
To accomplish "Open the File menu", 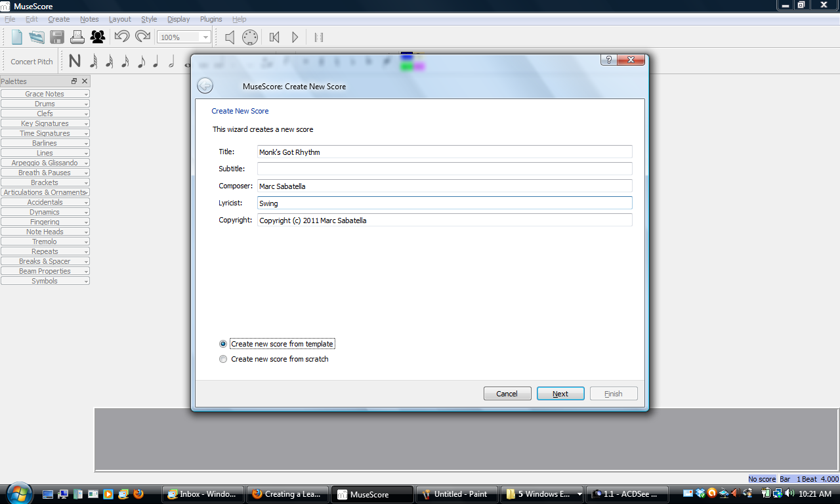I will pos(10,19).
